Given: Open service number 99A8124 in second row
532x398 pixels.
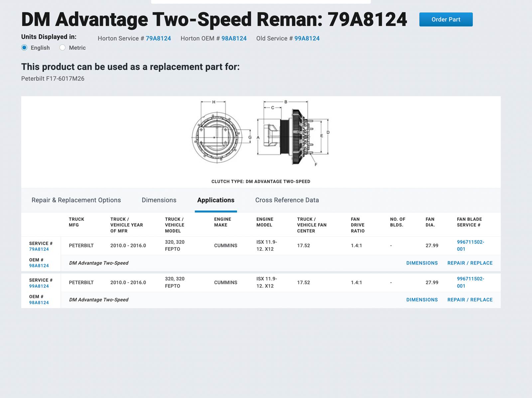Looking at the screenshot, I should (39, 286).
